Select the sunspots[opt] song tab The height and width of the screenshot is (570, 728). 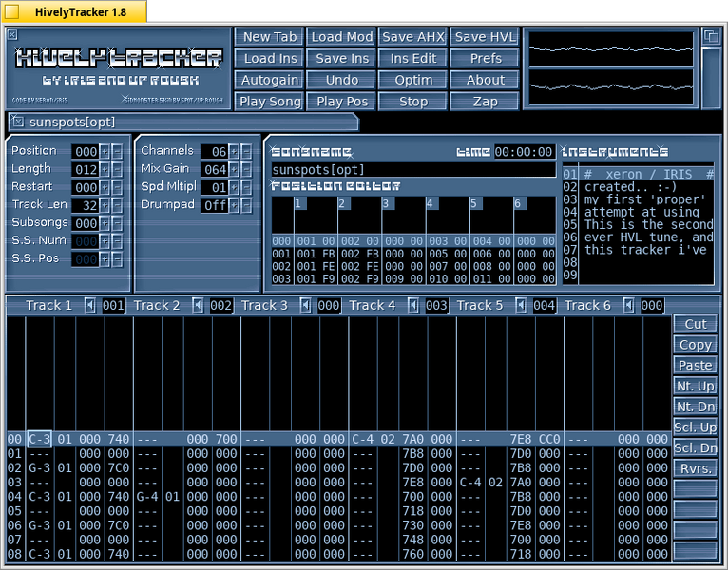point(183,123)
